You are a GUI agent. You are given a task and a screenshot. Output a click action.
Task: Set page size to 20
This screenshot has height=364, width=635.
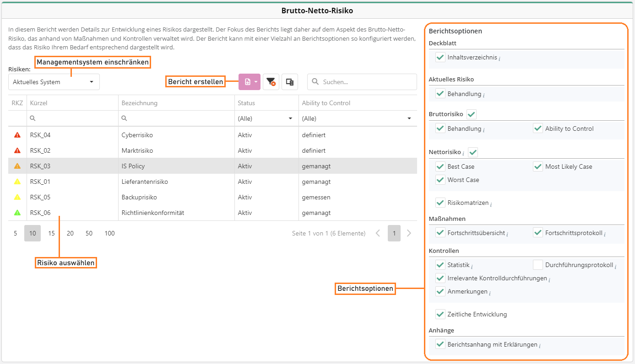70,233
